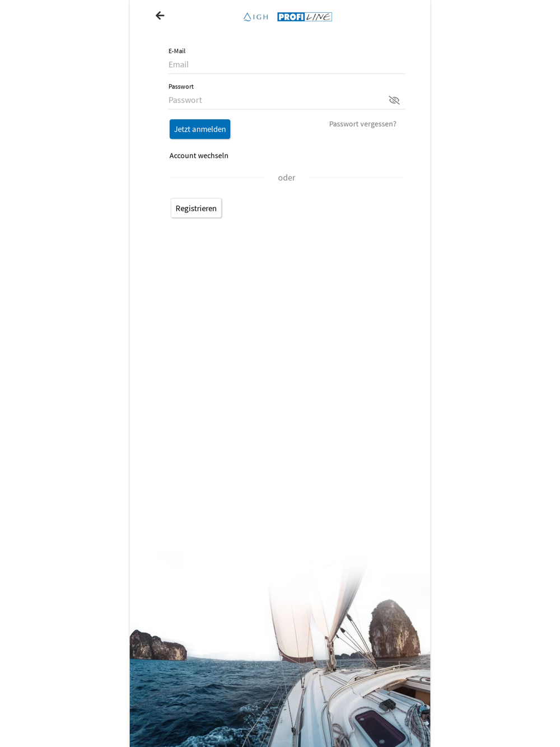560x747 pixels.
Task: Log in with Jetzt anmelden button
Action: tap(200, 129)
